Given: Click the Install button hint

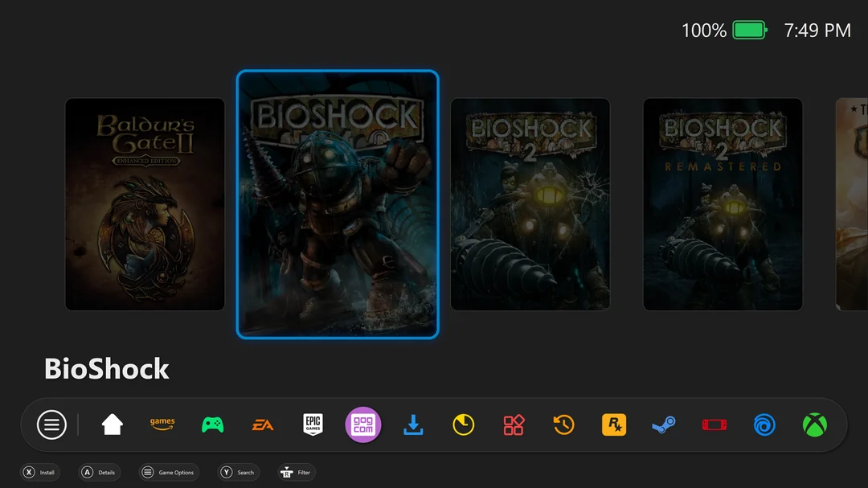Looking at the screenshot, I should (x=40, y=473).
